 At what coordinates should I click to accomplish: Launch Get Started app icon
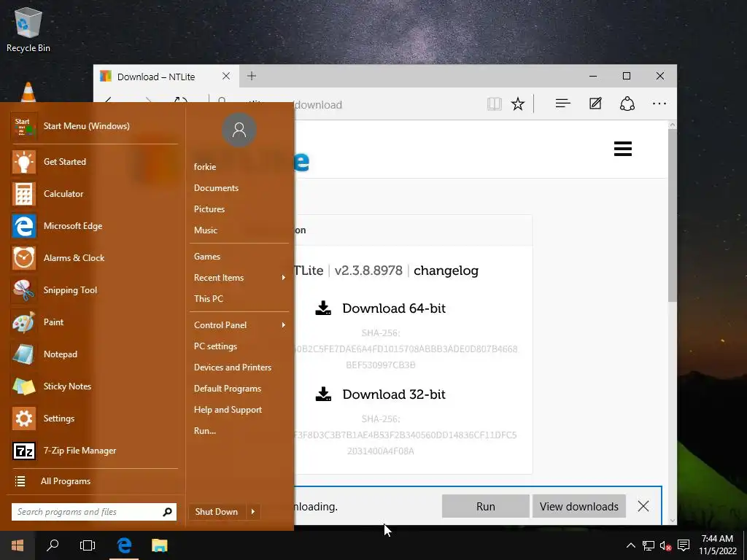24,162
